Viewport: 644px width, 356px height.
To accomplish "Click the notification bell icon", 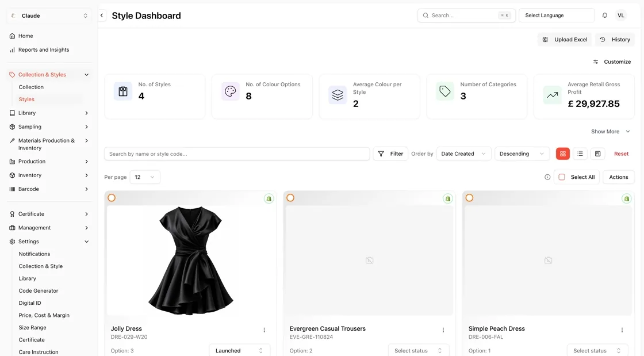I will point(604,16).
